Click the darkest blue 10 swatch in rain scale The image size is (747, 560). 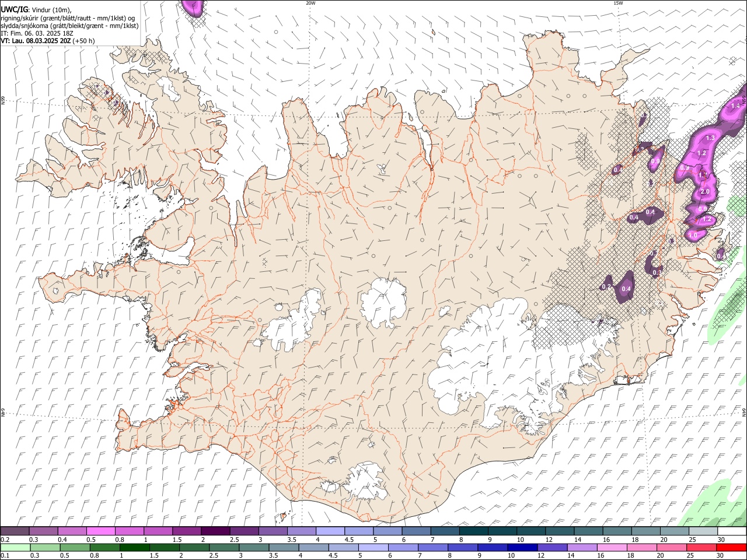(521, 548)
